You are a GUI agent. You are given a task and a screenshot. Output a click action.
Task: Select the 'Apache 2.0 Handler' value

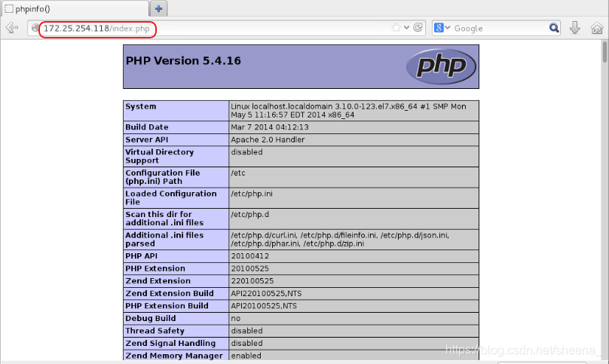268,139
